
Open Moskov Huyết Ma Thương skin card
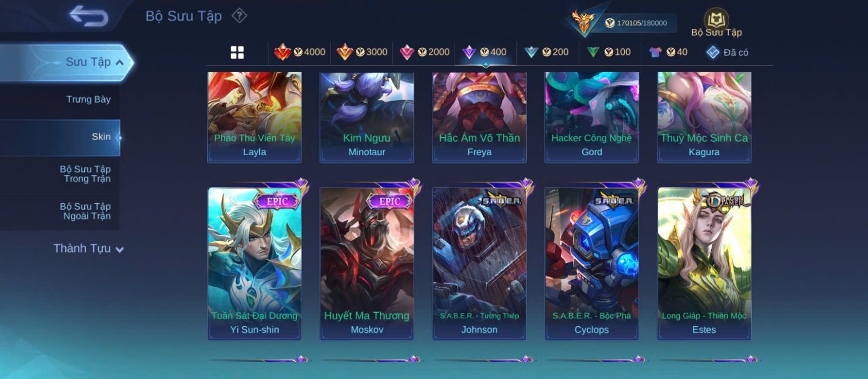(367, 263)
